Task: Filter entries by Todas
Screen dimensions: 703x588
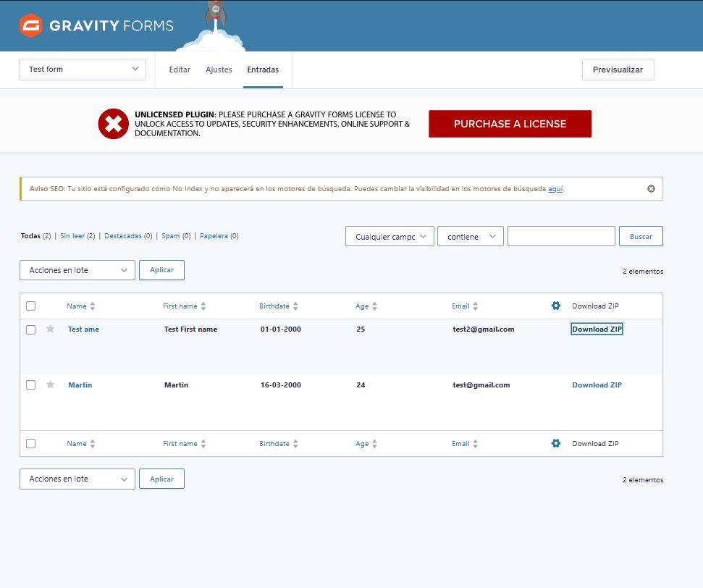Action: tap(30, 236)
